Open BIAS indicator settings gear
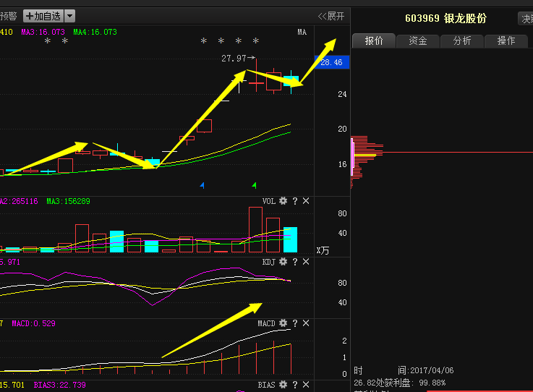Viewport: 533px width, 392px height. 283,385
